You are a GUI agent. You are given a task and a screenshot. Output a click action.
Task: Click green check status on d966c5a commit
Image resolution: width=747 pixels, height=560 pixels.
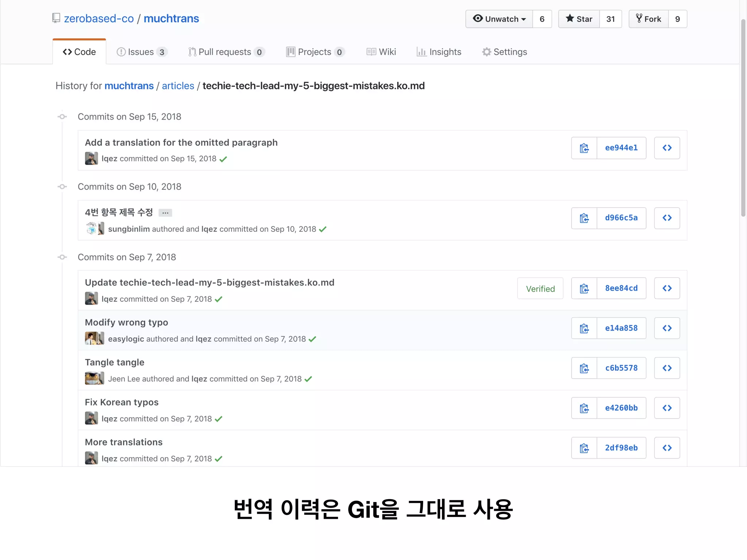(322, 229)
